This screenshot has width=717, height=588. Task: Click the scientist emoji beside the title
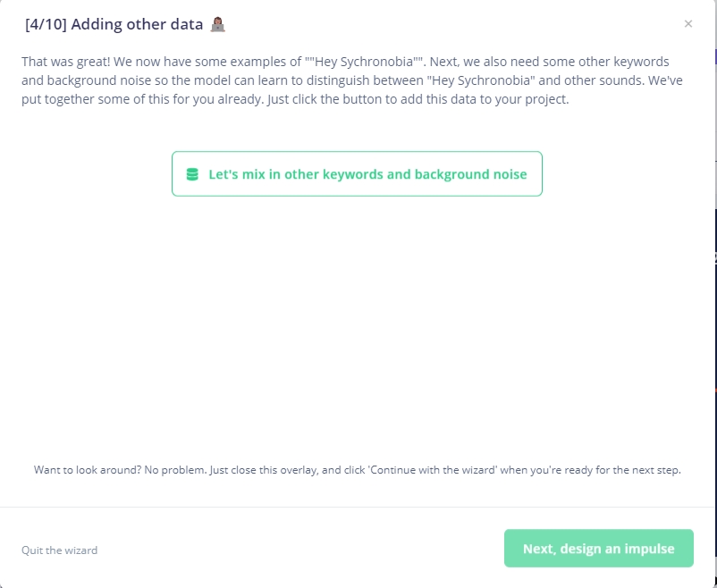click(217, 24)
